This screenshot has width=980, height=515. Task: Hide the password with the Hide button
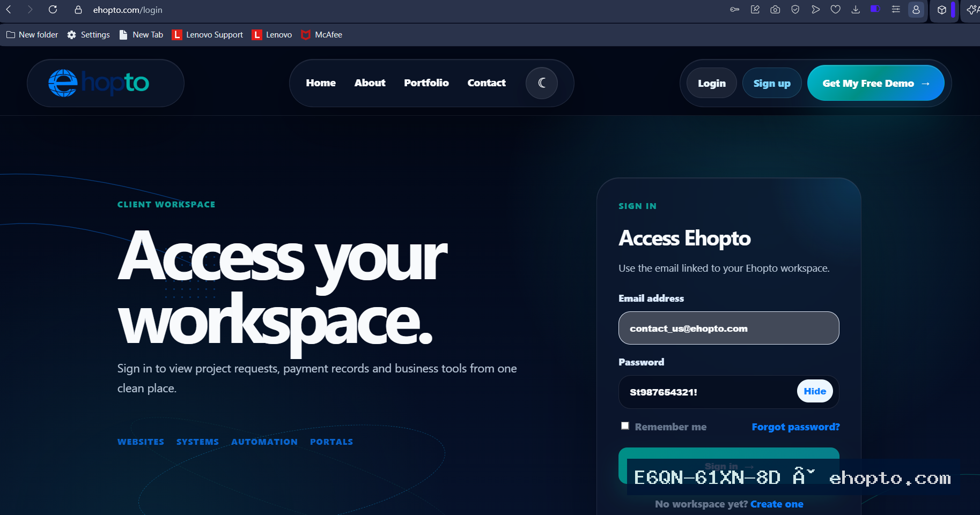[815, 391]
